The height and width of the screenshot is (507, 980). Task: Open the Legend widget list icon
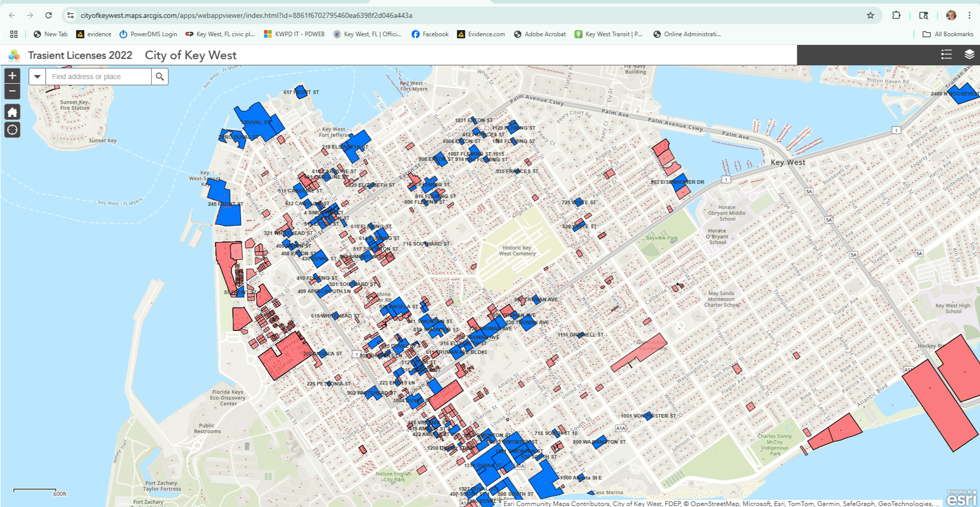pyautogui.click(x=946, y=55)
